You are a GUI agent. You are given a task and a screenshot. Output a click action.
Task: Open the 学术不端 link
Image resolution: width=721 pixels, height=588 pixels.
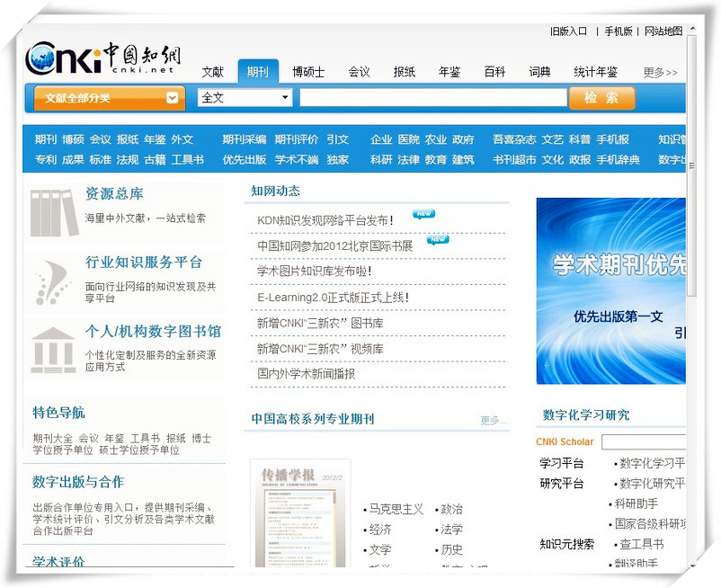tap(296, 159)
